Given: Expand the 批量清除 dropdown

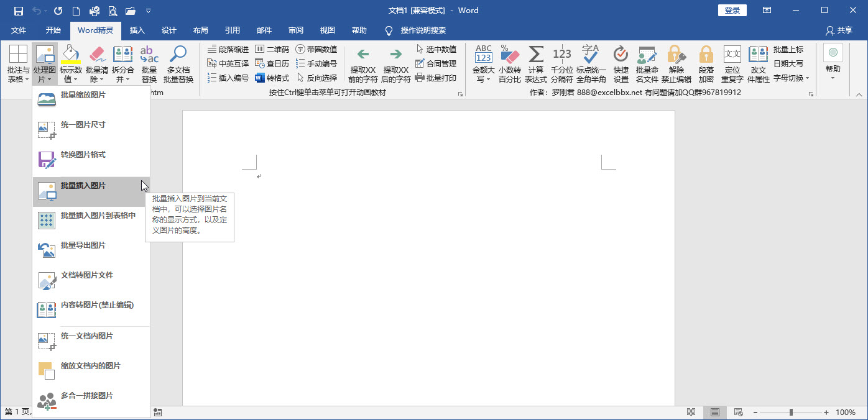Looking at the screenshot, I should coord(97,65).
